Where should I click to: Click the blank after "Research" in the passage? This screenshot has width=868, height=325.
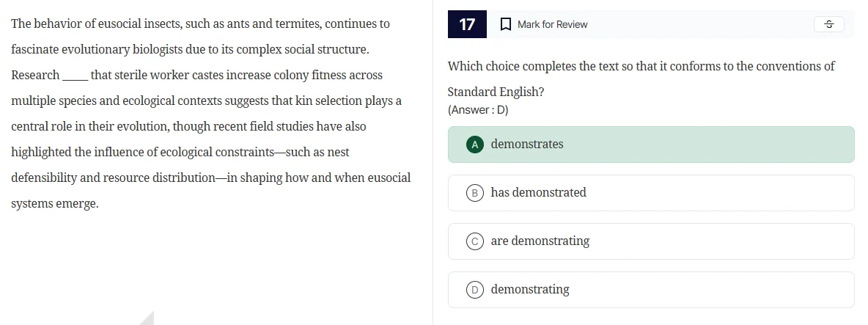click(75, 76)
